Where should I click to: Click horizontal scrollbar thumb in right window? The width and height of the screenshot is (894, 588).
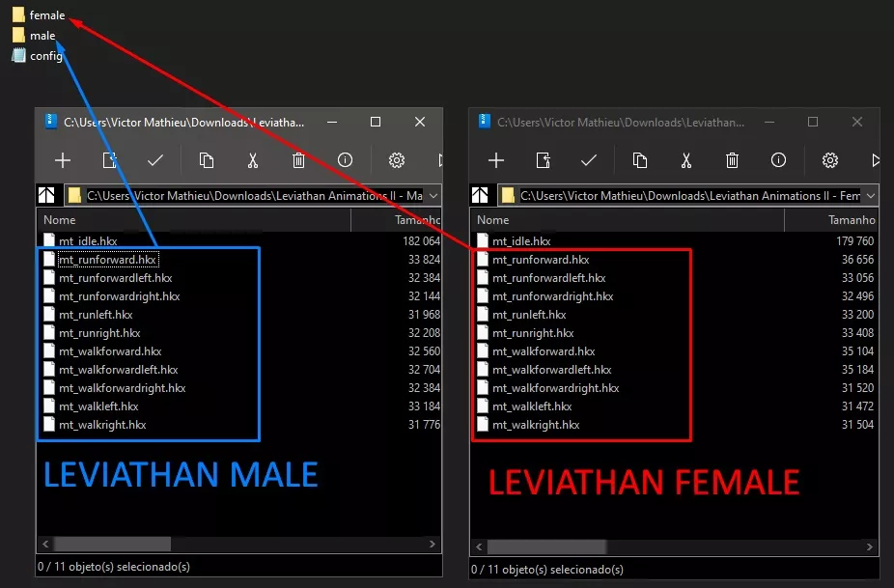(546, 546)
